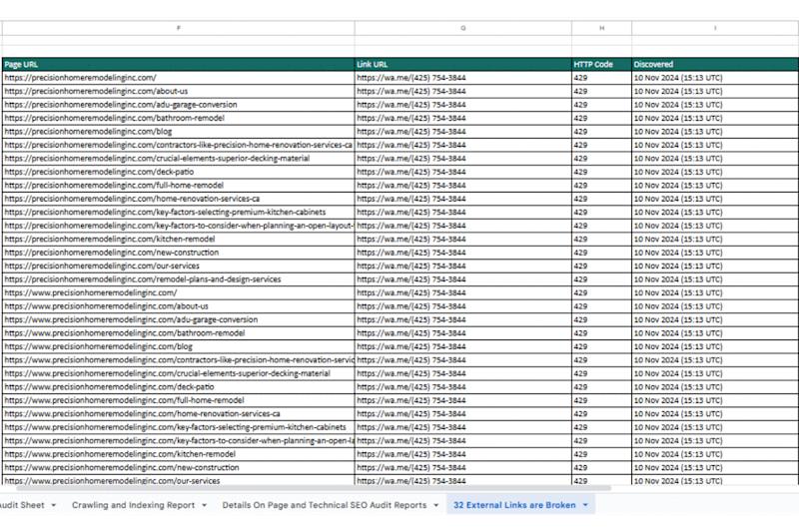Screen dimensions: 799x532
Task: Select the HTTP Code header cell
Action: pyautogui.click(x=602, y=64)
